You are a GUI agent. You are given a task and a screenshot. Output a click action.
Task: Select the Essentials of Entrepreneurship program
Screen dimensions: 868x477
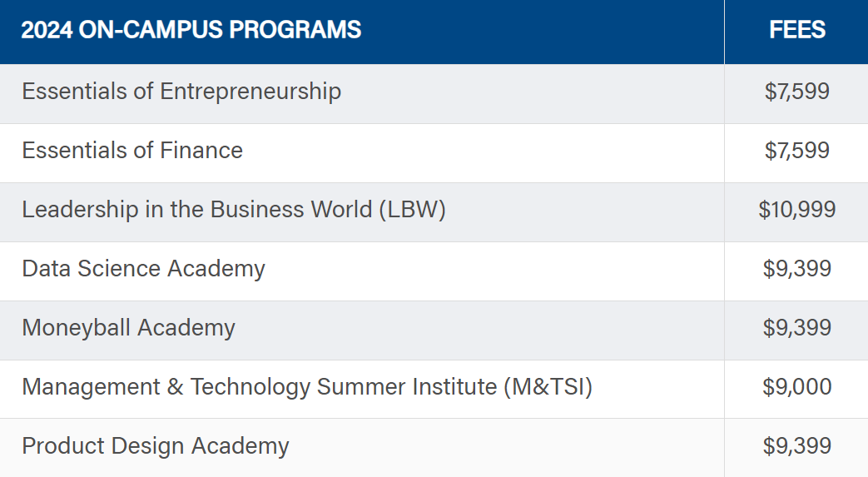(181, 92)
